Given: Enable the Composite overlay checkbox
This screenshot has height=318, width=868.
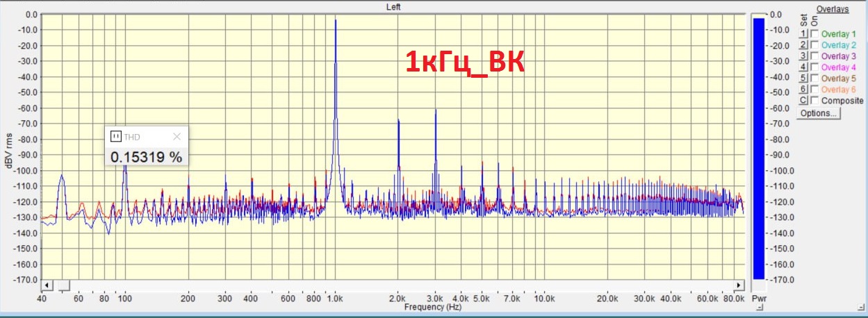Looking at the screenshot, I should [814, 101].
